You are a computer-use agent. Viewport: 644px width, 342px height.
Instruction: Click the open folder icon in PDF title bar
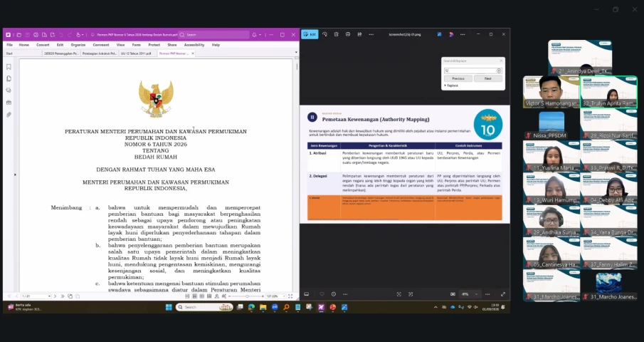point(19,35)
